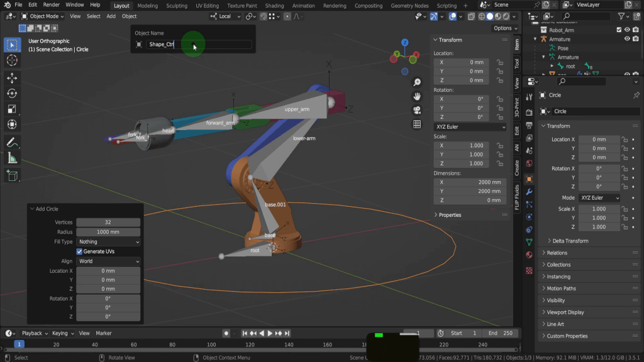Screen dimensions: 644x362
Task: Open the Fill Type dropdown
Action: click(108, 241)
